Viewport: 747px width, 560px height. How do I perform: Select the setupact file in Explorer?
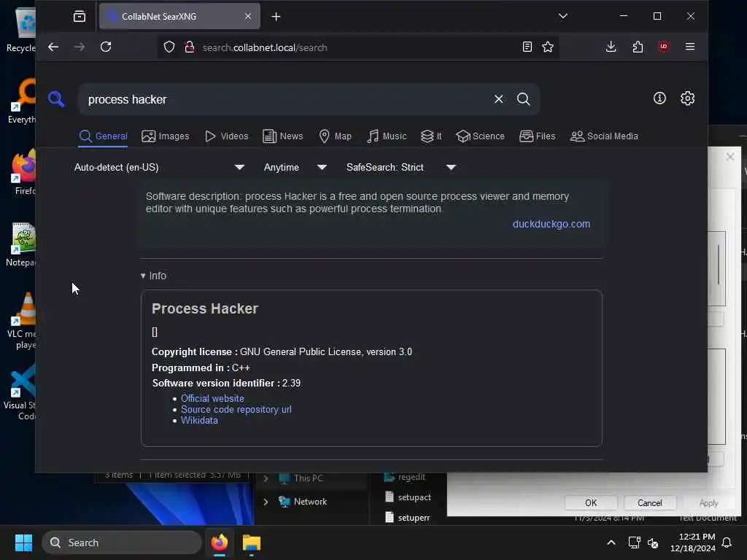pyautogui.click(x=409, y=497)
